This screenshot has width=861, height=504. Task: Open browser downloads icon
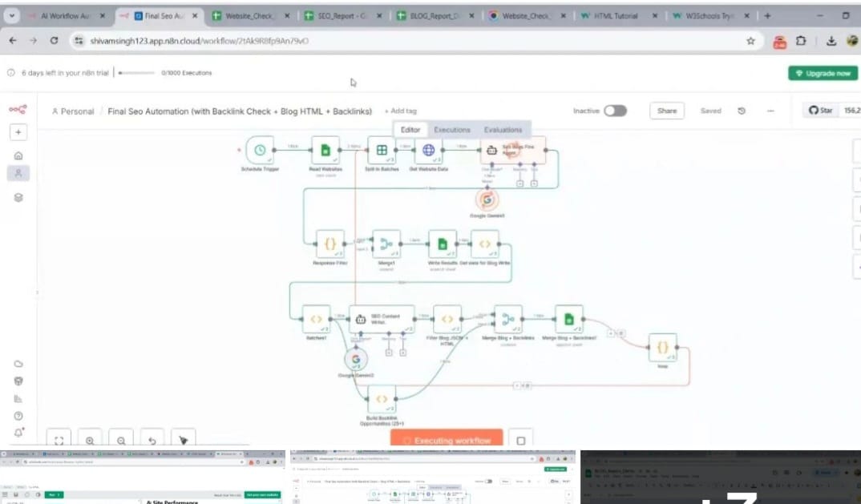pyautogui.click(x=831, y=41)
